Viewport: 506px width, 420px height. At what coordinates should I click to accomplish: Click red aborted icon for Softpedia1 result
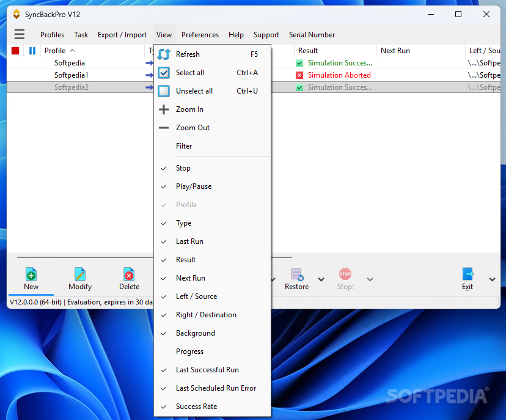(x=299, y=75)
